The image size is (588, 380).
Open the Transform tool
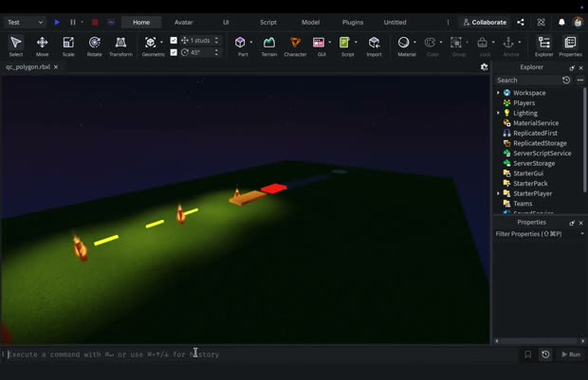120,46
